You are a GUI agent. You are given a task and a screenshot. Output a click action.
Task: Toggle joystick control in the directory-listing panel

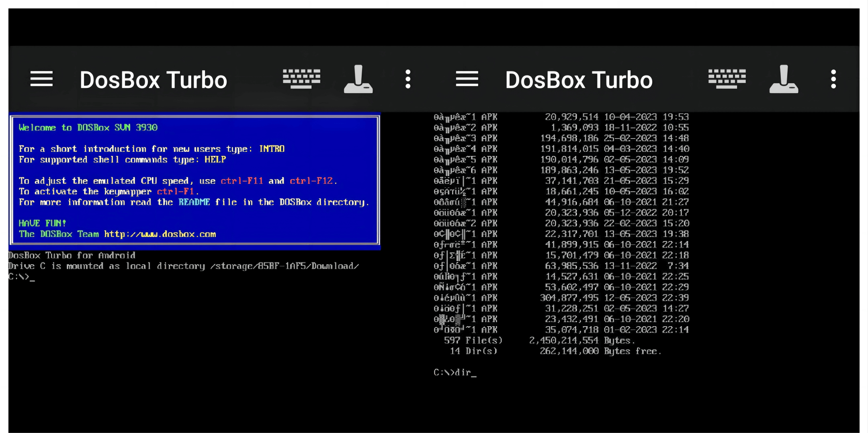(x=784, y=79)
